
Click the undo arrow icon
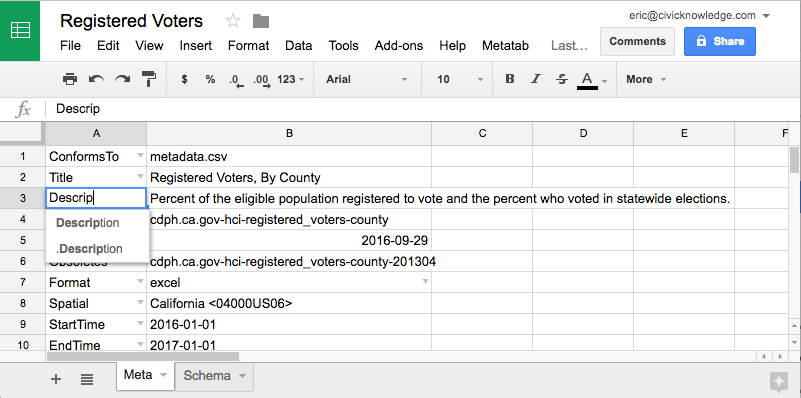click(x=96, y=79)
